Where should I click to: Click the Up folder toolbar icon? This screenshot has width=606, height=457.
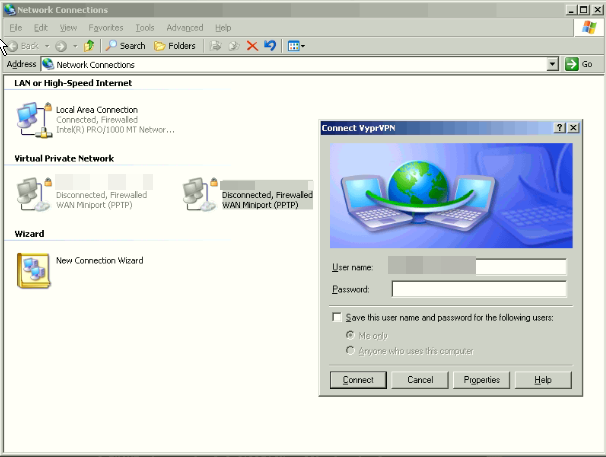89,46
